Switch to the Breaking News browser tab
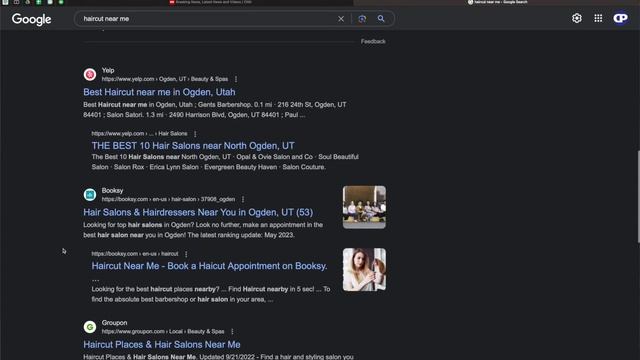Image resolution: width=640 pixels, height=360 pixels. [211, 2]
